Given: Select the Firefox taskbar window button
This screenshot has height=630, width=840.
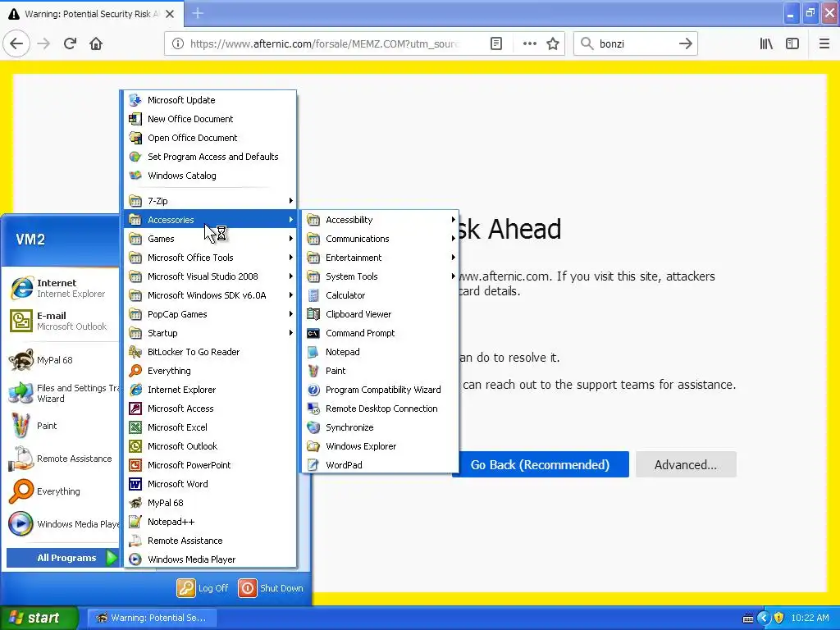Looking at the screenshot, I should coord(152,618).
